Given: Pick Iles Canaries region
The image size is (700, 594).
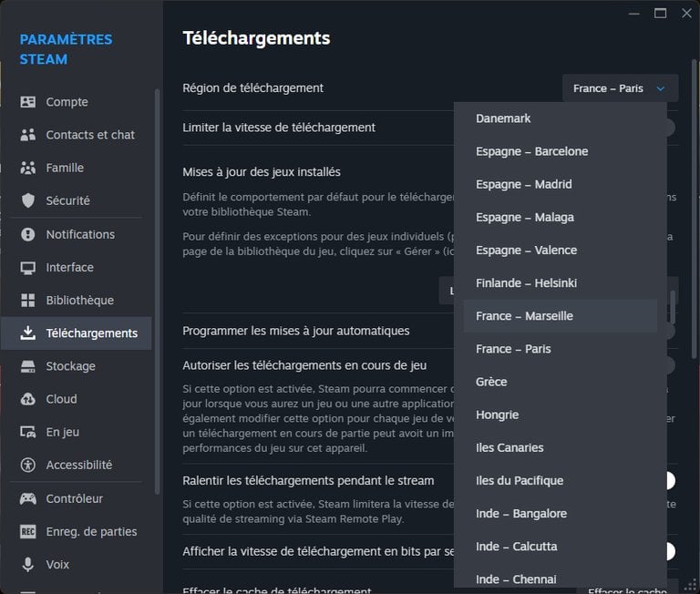Looking at the screenshot, I should (x=561, y=448).
